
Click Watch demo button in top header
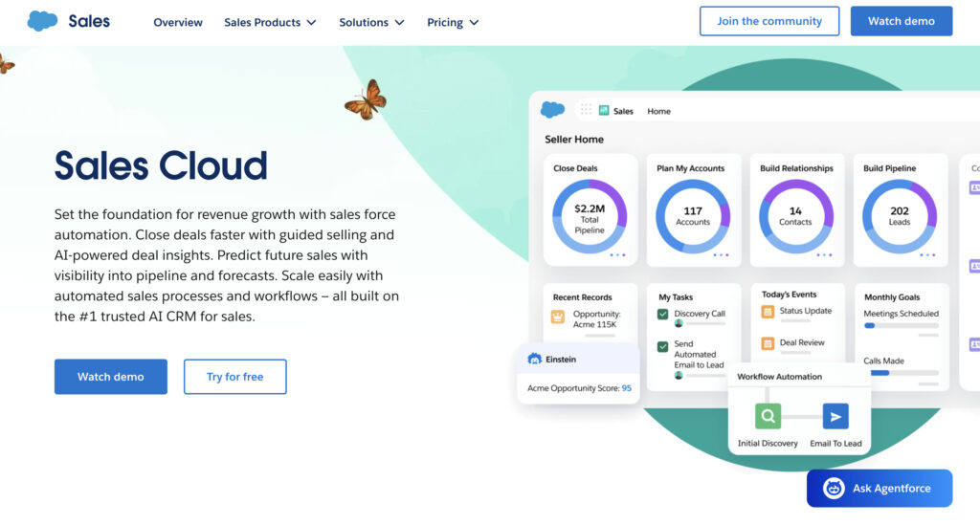tap(902, 21)
